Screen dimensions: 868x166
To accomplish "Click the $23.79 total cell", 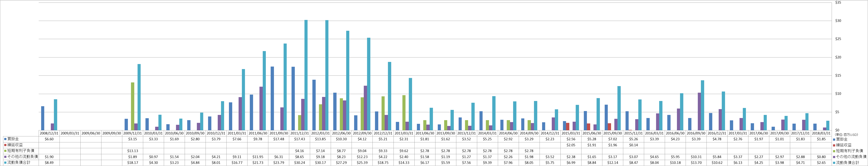I will (279, 163).
